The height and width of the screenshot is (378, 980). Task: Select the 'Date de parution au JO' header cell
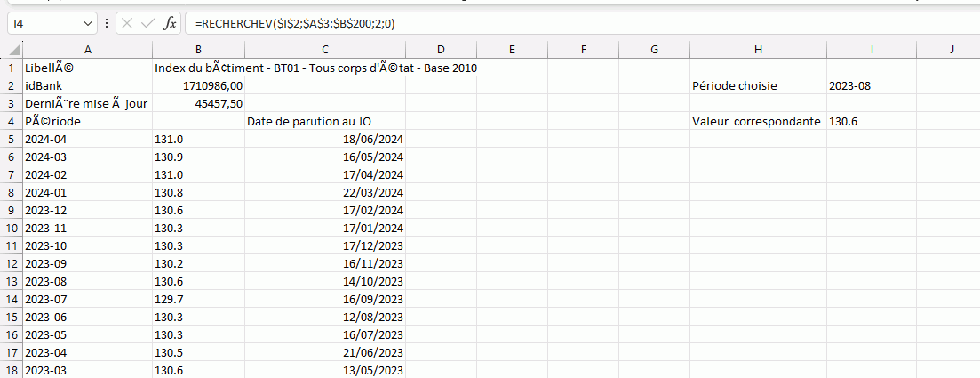[x=326, y=121]
